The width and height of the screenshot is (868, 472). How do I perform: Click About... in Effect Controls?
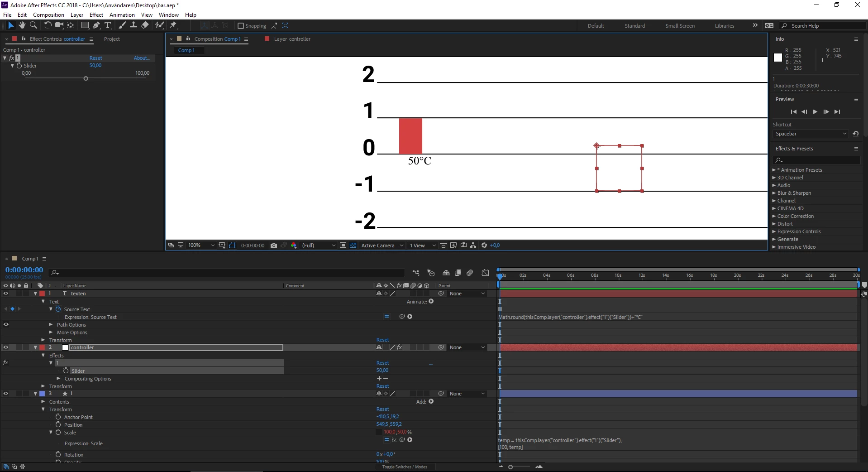point(141,58)
